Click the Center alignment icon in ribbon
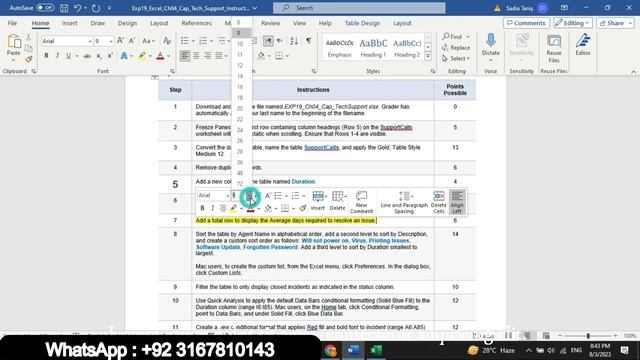640x360 pixels. [196, 56]
